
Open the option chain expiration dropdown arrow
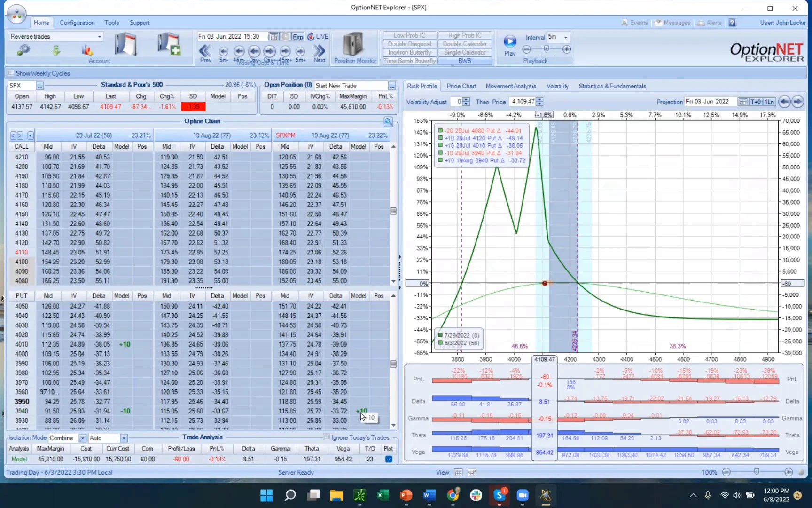(x=31, y=135)
